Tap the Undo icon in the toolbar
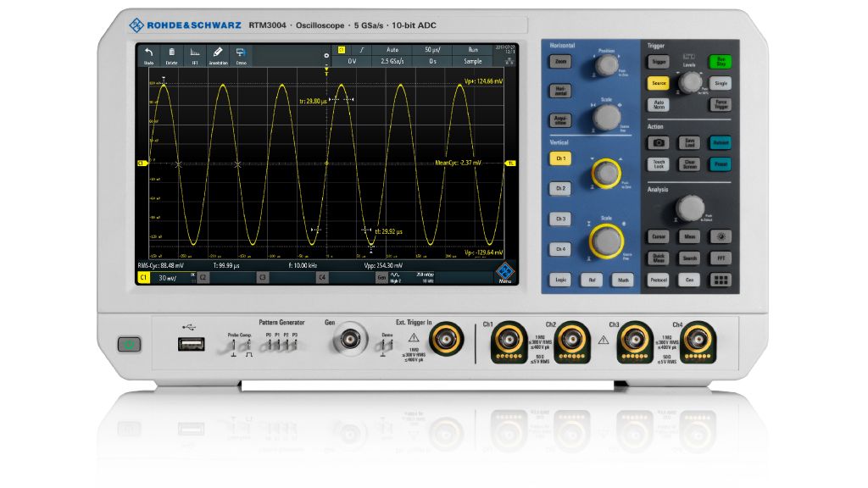Image resolution: width=868 pixels, height=488 pixels. (x=148, y=55)
